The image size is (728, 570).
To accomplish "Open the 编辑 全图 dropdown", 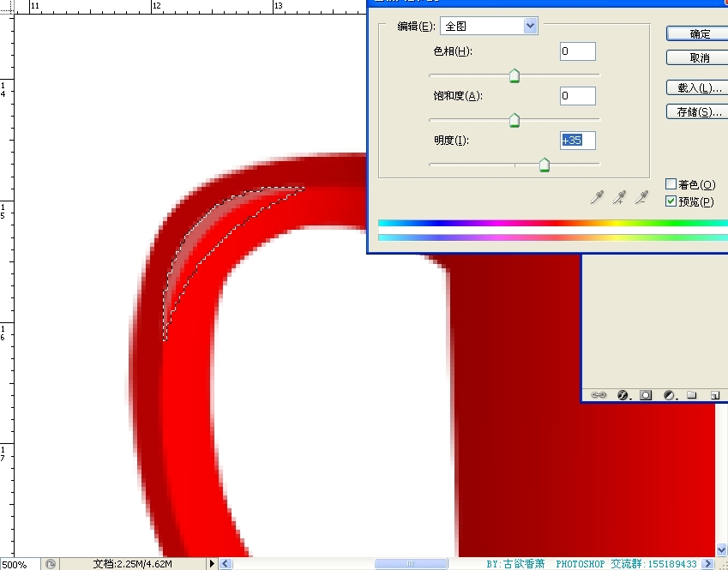I will click(489, 26).
